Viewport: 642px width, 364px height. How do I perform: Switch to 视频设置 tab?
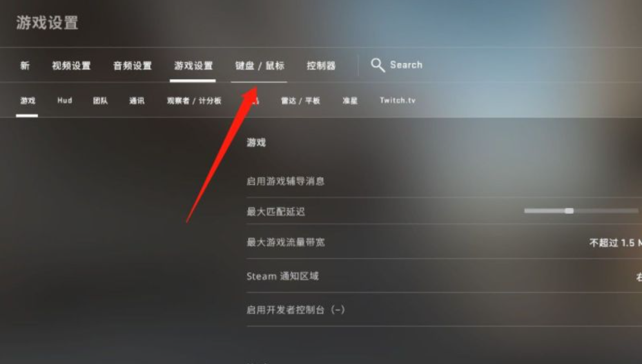pyautogui.click(x=72, y=66)
